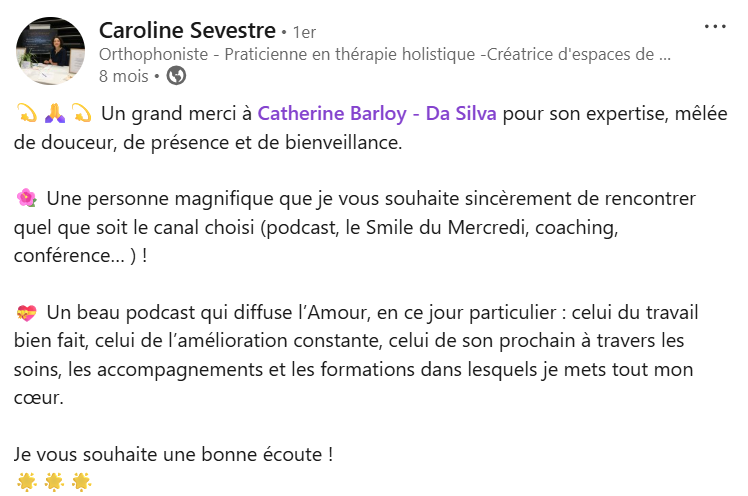This screenshot has height=496, width=748.
Task: Click the dizzy star emoji after praying hands
Action: pos(81,113)
